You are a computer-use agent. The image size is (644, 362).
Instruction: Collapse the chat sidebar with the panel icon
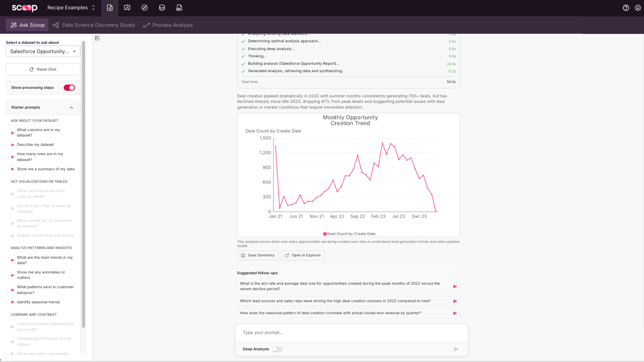97,38
